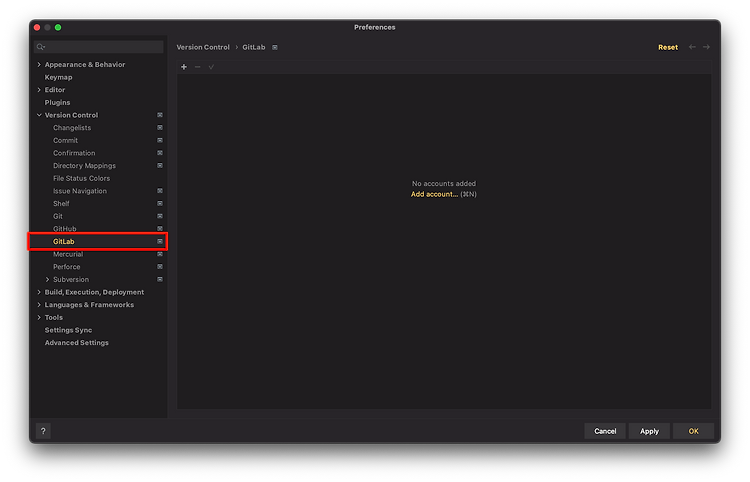Click the minus icon to remove account

[198, 67]
